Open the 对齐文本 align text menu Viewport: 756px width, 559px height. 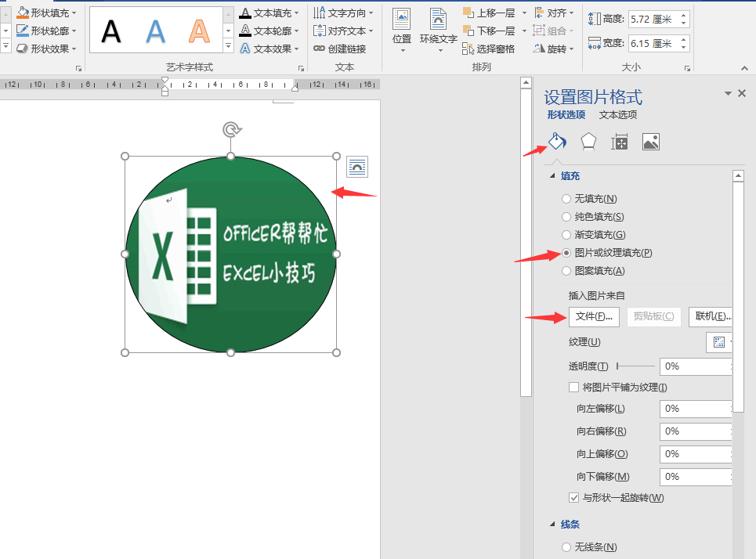point(343,31)
